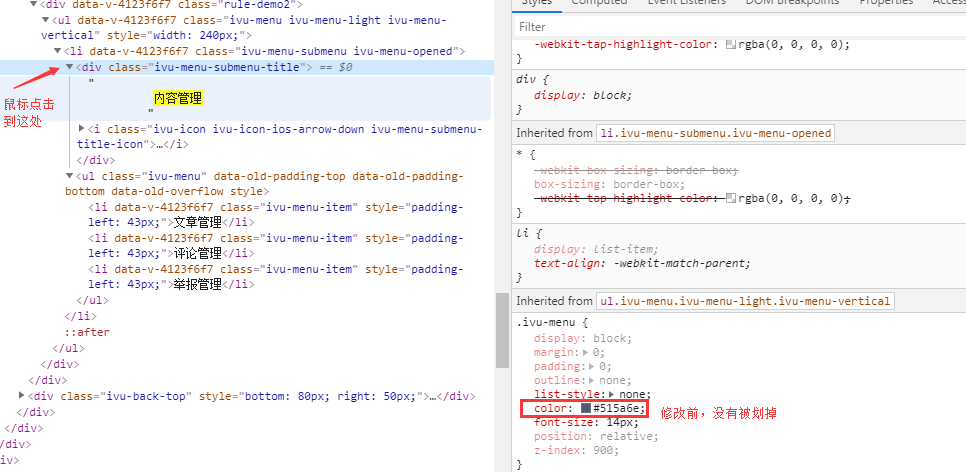Expand the padding shorthand in .ivu-menu rule
This screenshot has width=966, height=472.
tap(592, 367)
